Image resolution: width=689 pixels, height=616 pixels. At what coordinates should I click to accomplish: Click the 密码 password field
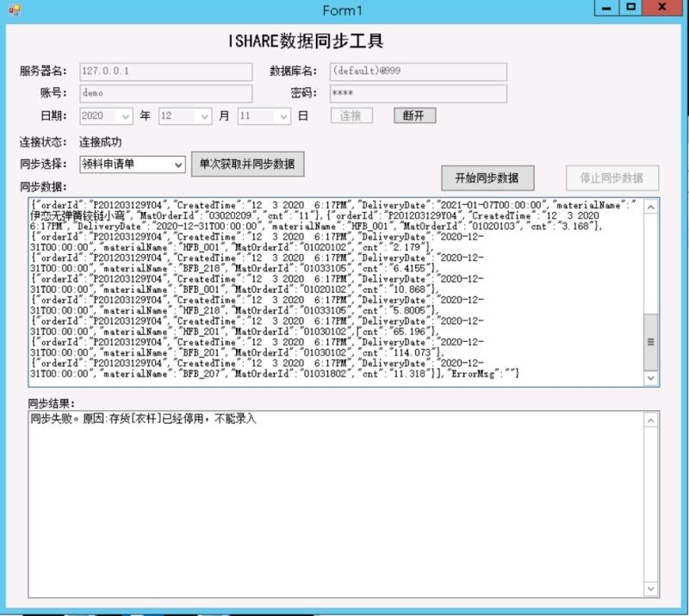(x=419, y=94)
